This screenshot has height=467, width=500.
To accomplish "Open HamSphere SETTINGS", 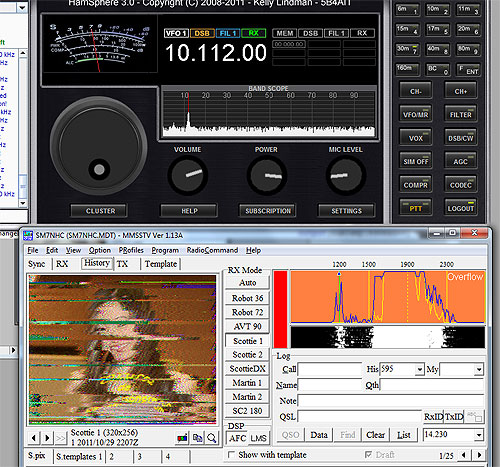I will 346,211.
